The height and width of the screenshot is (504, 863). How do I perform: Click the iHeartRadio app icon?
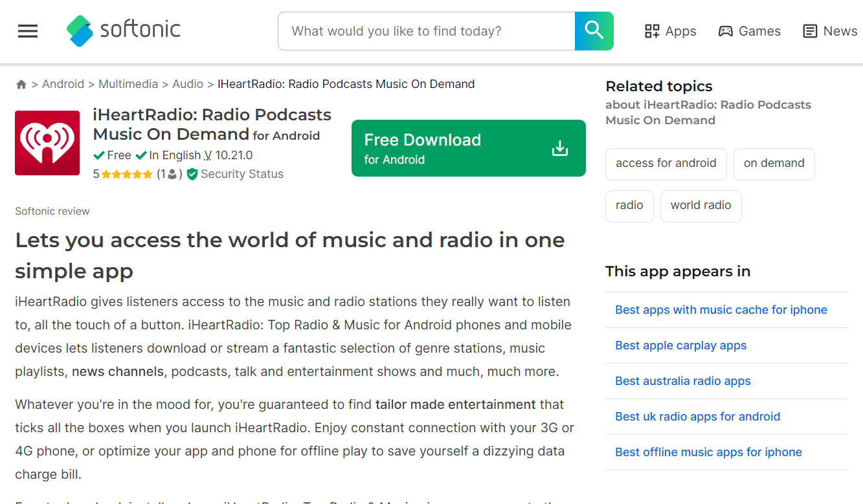point(47,143)
